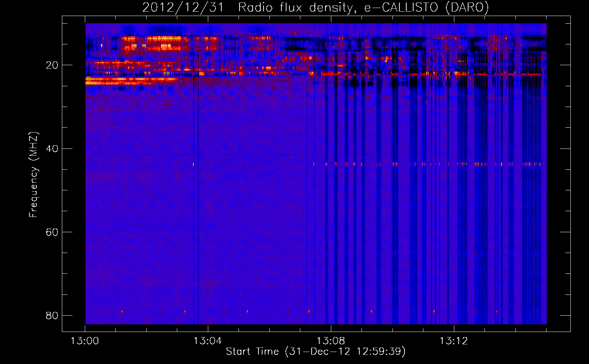Click the '13:12' time tick label

(x=454, y=341)
